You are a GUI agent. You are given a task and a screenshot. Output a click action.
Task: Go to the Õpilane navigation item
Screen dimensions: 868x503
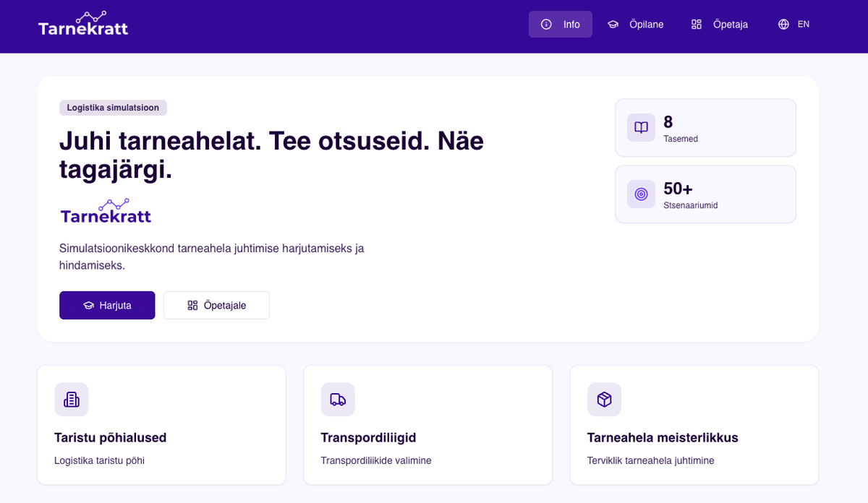click(x=635, y=25)
